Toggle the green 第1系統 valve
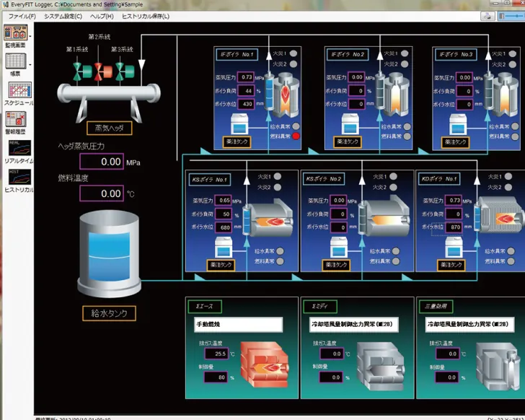Viewport: 525px width, 420px height. click(x=82, y=72)
